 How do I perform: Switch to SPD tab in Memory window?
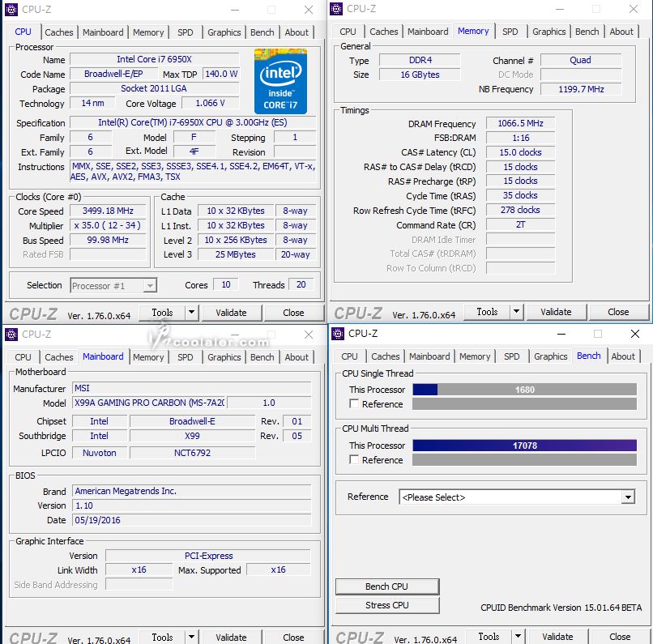point(510,32)
